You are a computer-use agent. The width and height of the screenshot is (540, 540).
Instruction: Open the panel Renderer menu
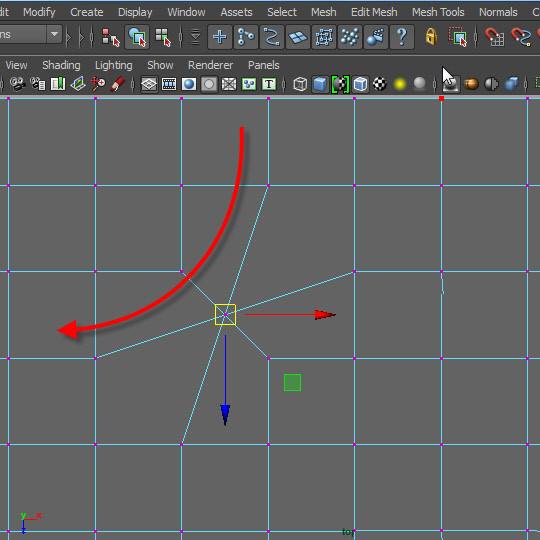210,65
